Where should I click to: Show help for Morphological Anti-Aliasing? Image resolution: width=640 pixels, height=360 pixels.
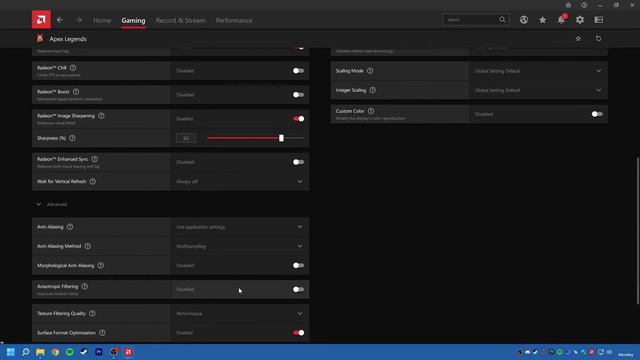tap(100, 265)
